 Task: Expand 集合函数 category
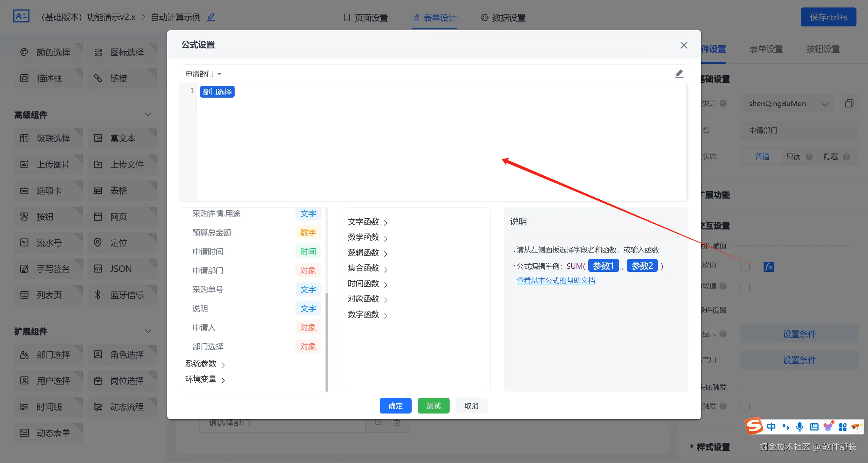point(368,268)
